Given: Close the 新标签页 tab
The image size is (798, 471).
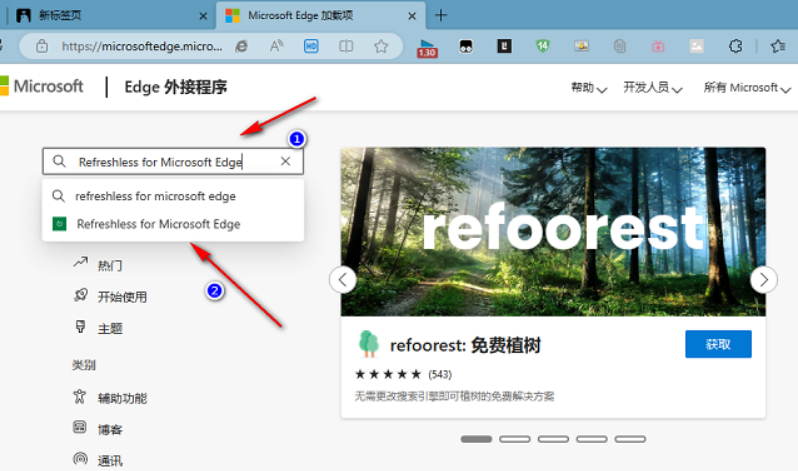Looking at the screenshot, I should pyautogui.click(x=203, y=16).
